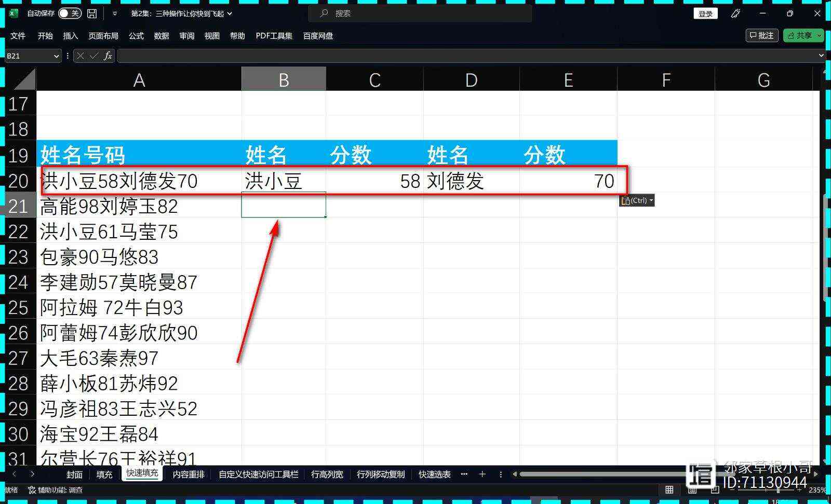This screenshot has height=504, width=831.
Task: Expand the 共享 share dropdown arrow
Action: coord(819,35)
